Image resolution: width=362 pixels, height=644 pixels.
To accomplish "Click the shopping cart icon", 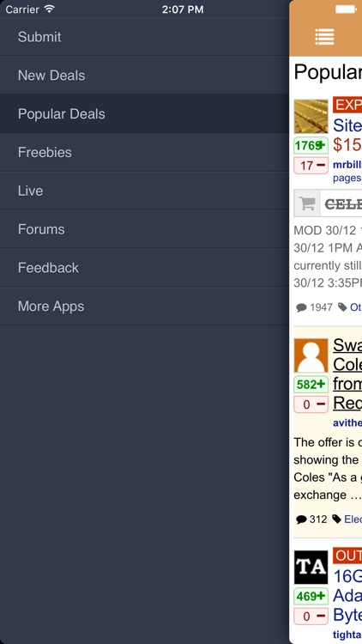I will (x=306, y=204).
